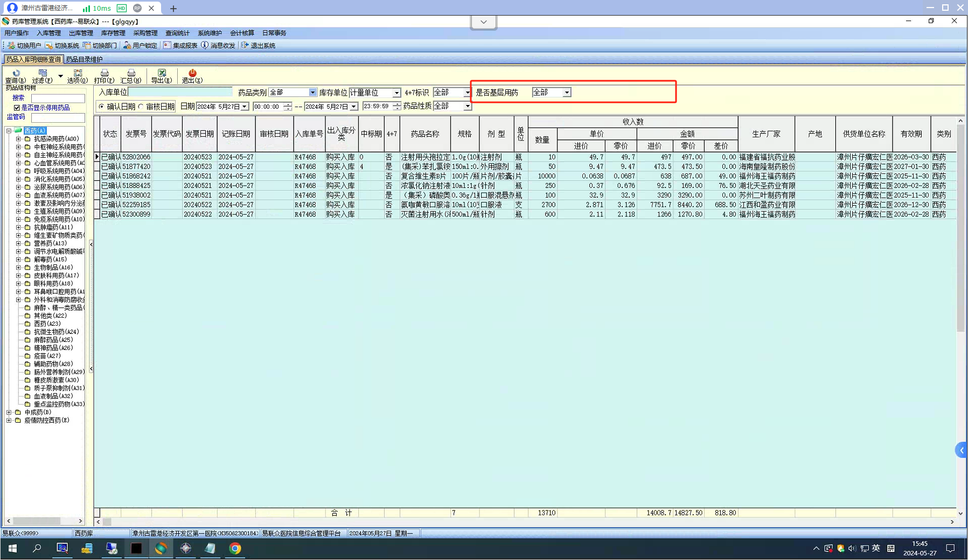Viewport: 968px width, 560px height.
Task: Click the 搜索 search input field
Action: pyautogui.click(x=58, y=99)
